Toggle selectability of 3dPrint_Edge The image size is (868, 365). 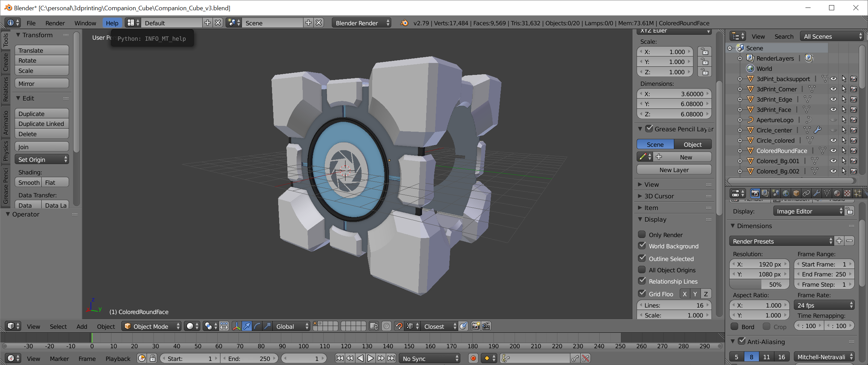tap(844, 99)
